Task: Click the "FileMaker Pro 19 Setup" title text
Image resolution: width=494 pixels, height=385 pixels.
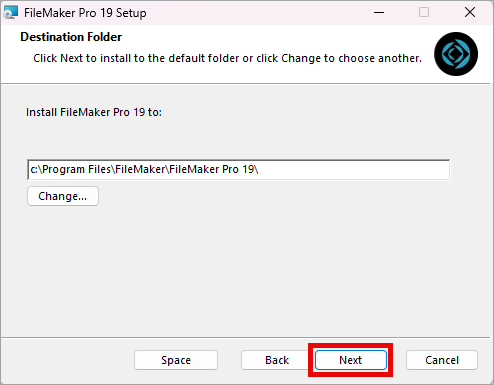Action: coord(85,13)
